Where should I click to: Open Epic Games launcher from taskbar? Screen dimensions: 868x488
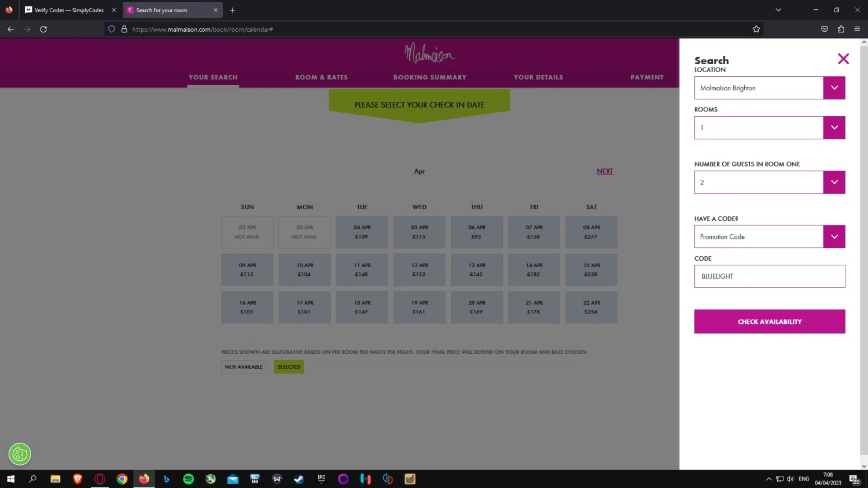(x=321, y=479)
